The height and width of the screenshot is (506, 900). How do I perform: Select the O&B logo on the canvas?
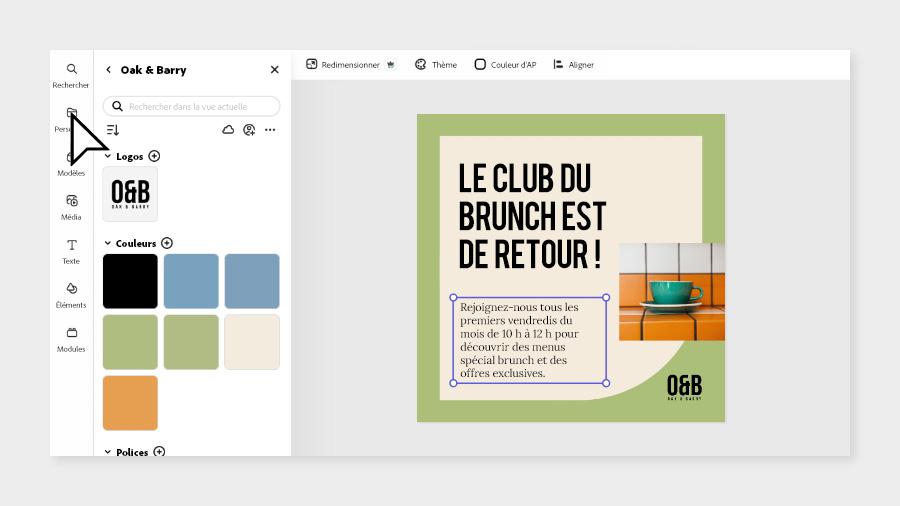(x=684, y=387)
